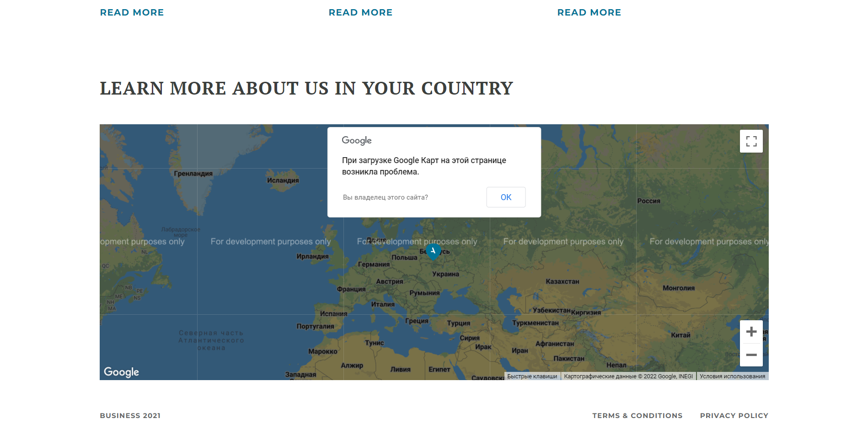Click the 'Монголия' label on the map
The image size is (868, 429).
679,288
